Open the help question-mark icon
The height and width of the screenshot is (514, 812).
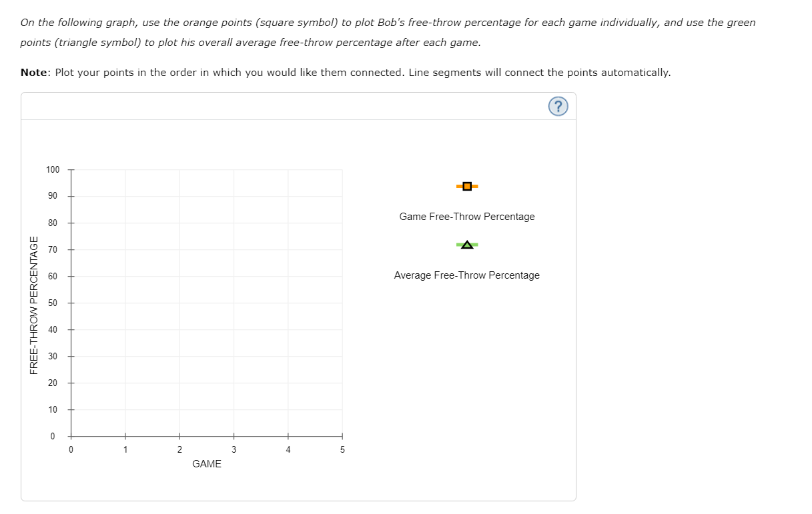pos(558,106)
